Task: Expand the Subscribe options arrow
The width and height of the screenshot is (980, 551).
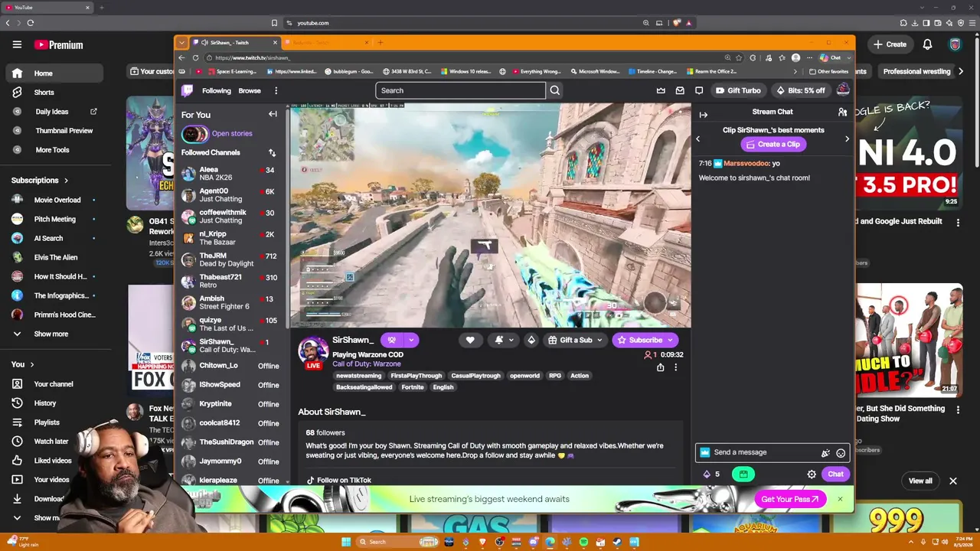Action: tap(670, 340)
